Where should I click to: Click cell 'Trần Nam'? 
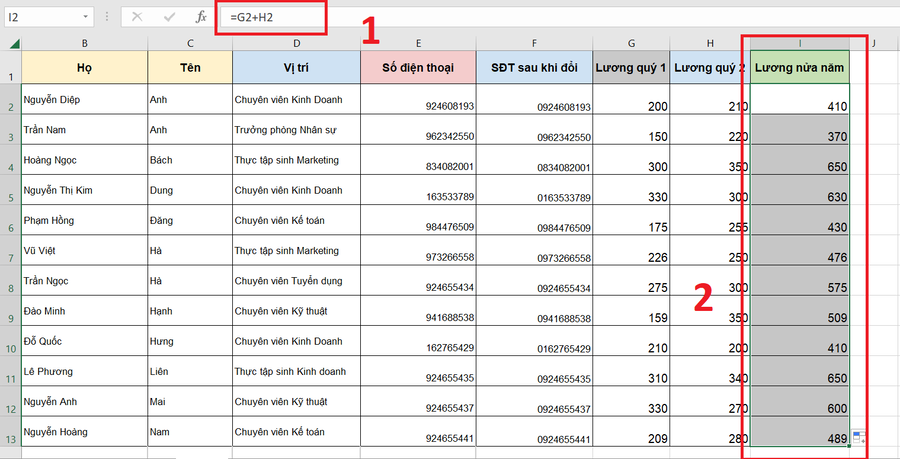coord(84,130)
